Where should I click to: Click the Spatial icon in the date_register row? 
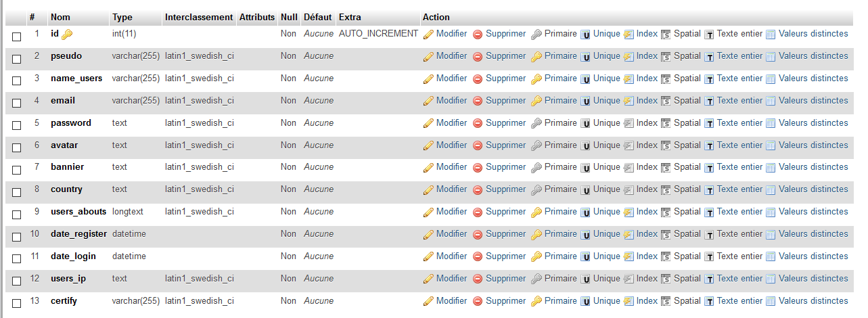click(666, 235)
